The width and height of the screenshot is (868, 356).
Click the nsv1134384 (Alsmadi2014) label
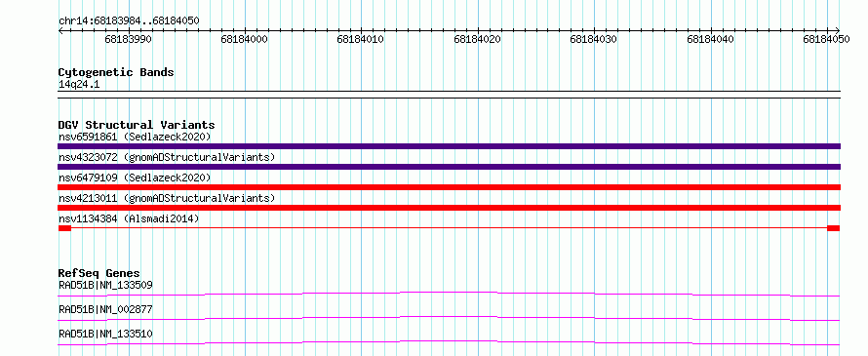click(129, 218)
